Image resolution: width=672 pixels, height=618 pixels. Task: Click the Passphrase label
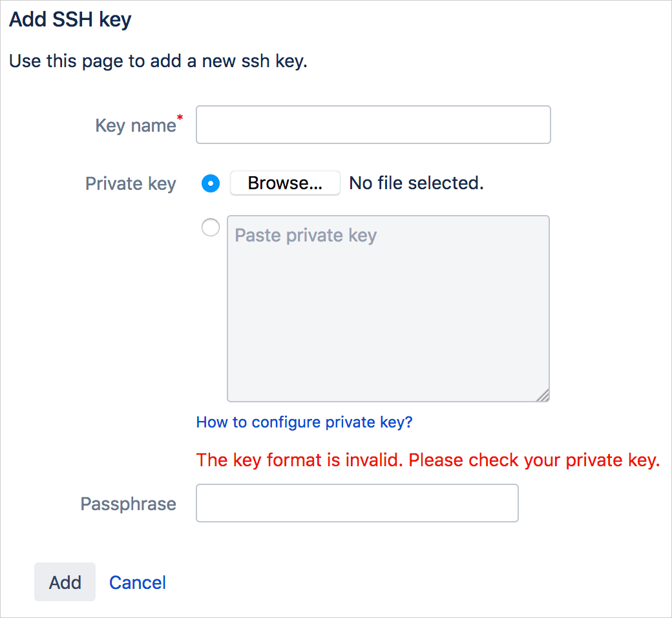pyautogui.click(x=128, y=504)
